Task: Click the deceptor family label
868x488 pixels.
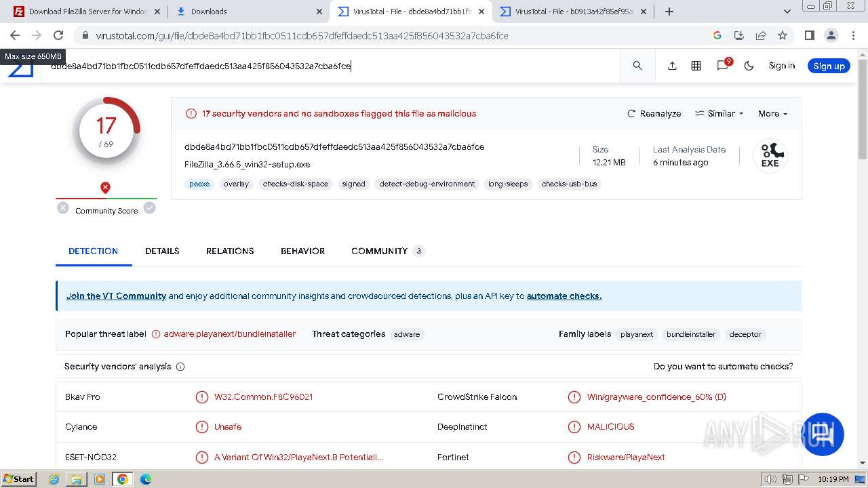Action: [745, 334]
